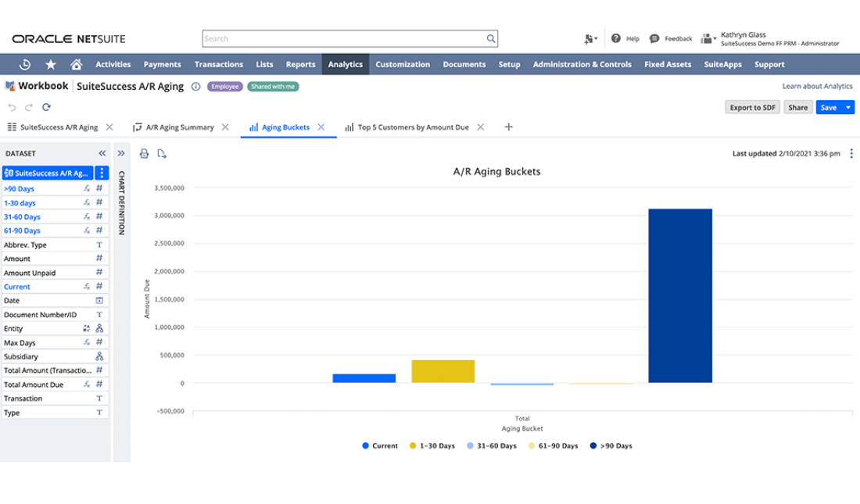Viewport: 860px width, 504px height.
Task: Click the Export to SDF button
Action: click(x=752, y=108)
